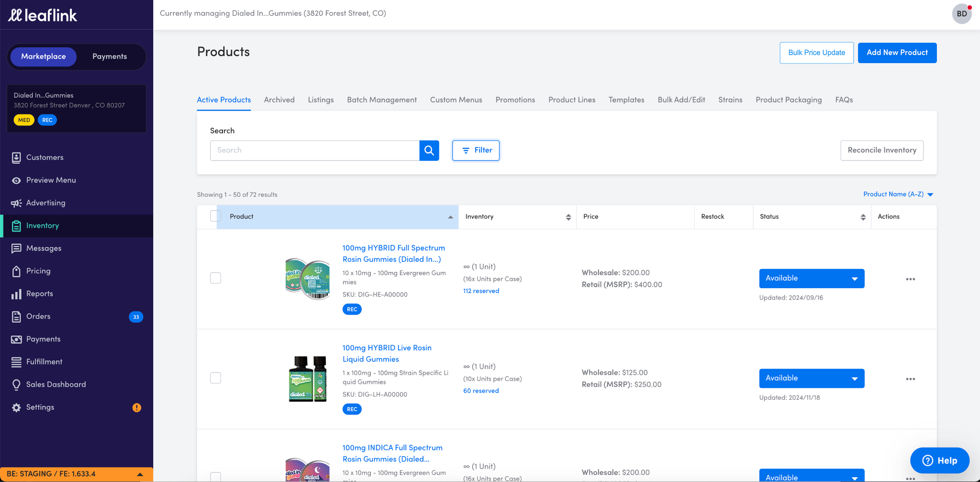Image resolution: width=980 pixels, height=482 pixels.
Task: Open Available status dropdown for Live Rosin Liquid Gummies
Action: click(x=812, y=379)
